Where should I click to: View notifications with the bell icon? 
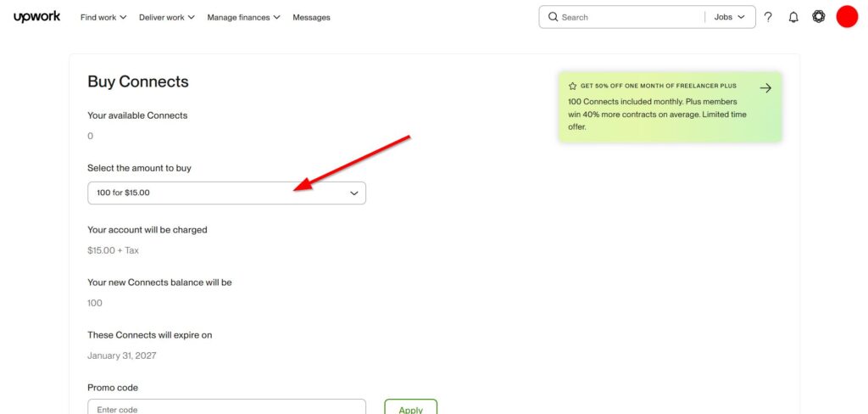[793, 17]
